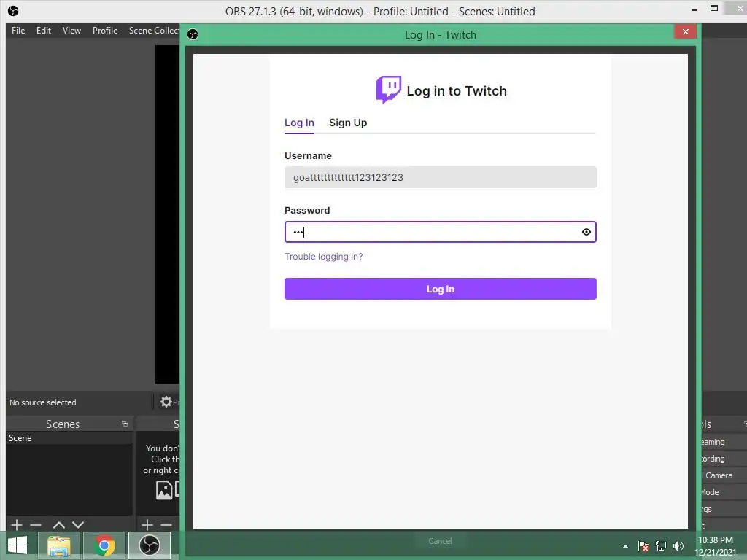Click the image source icon in Sources panel
The height and width of the screenshot is (560, 747).
[164, 490]
